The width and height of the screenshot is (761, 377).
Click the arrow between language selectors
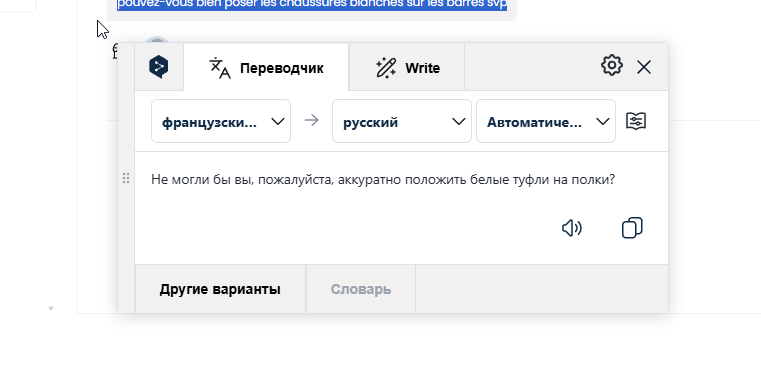(x=312, y=120)
